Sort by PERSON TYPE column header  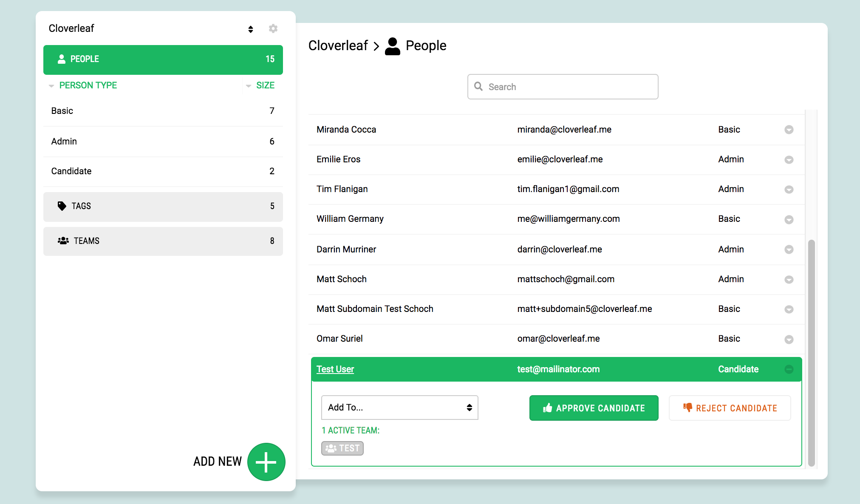pyautogui.click(x=88, y=85)
